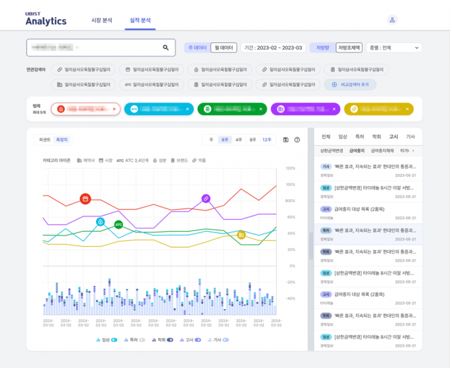This screenshot has width=452, height=368.
Task: Open the user profile icon in header
Action: tap(392, 20)
